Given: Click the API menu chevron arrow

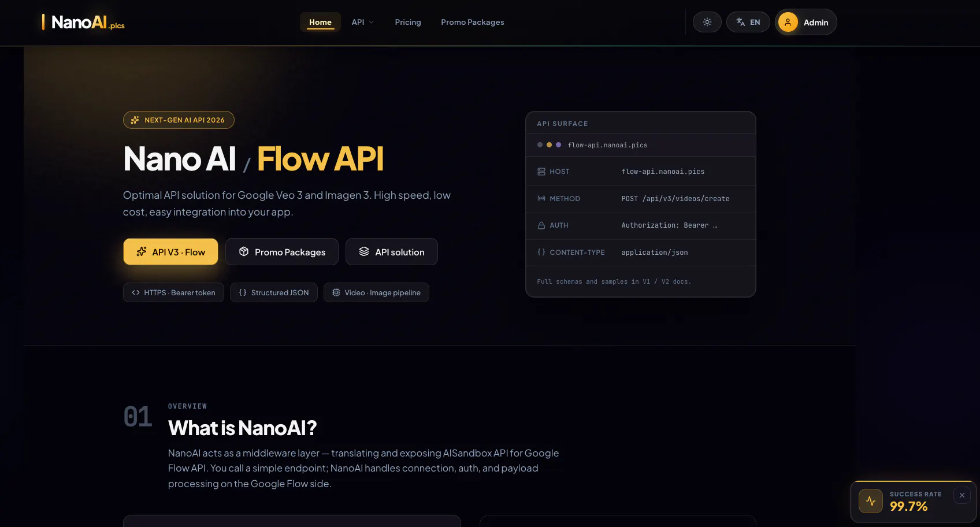Looking at the screenshot, I should point(371,22).
